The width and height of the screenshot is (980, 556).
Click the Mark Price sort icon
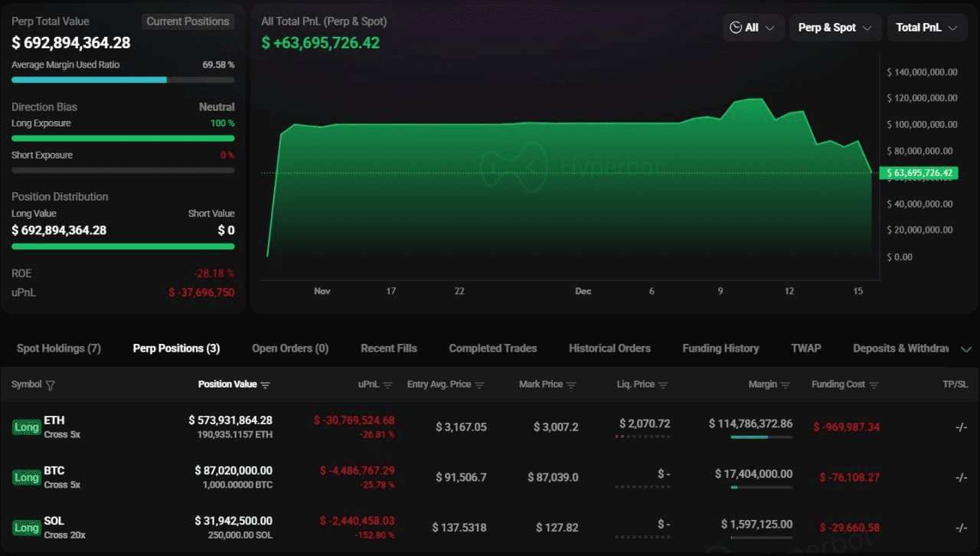point(571,385)
